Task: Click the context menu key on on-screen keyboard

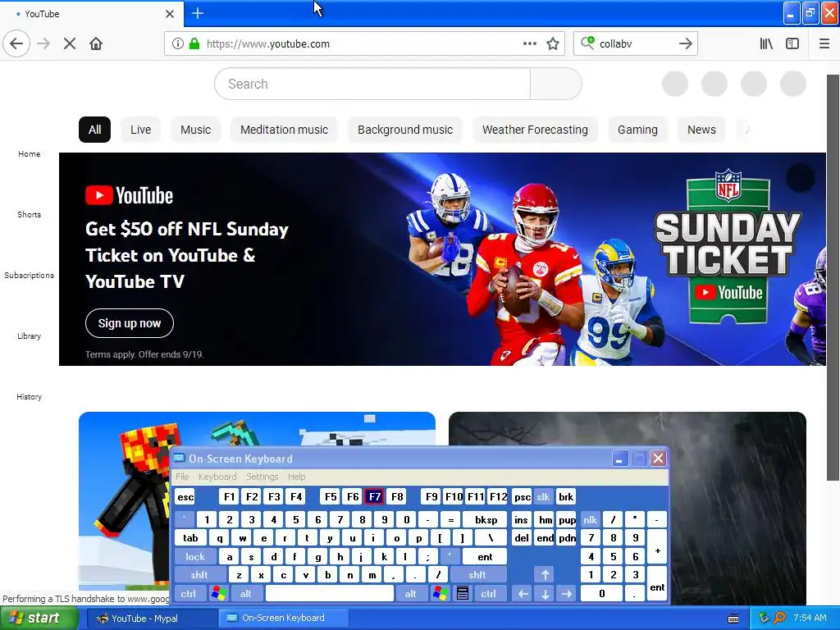Action: 463,594
